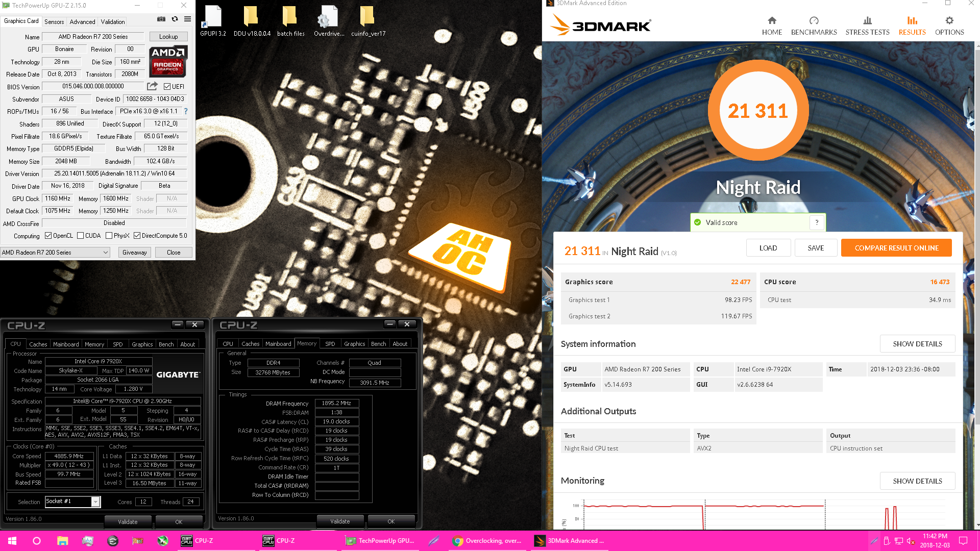The image size is (980, 551).
Task: Toggle the PhysX checkbox
Action: pos(109,236)
